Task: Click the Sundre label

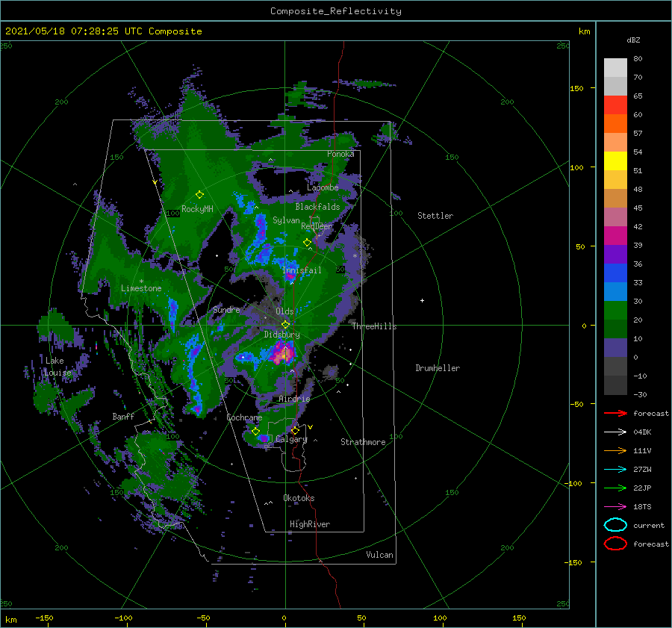Action: 226,310
